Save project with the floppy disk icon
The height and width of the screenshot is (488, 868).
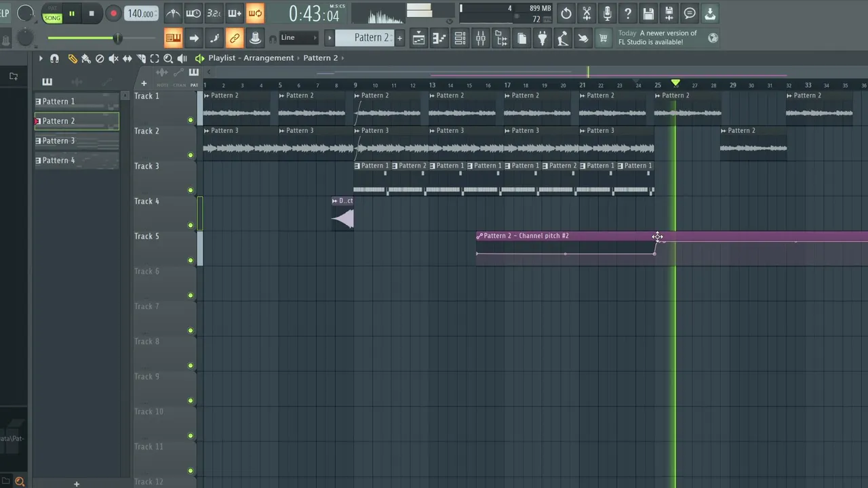tap(648, 13)
